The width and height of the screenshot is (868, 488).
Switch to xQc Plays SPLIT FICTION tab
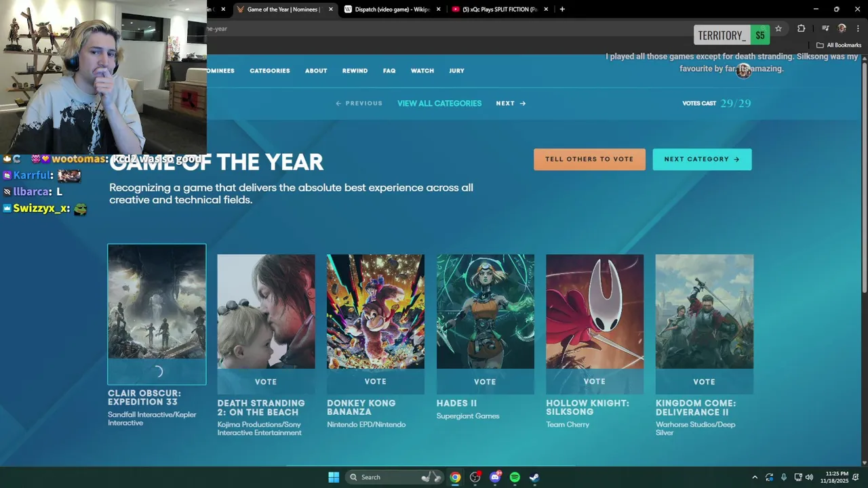pyautogui.click(x=500, y=9)
